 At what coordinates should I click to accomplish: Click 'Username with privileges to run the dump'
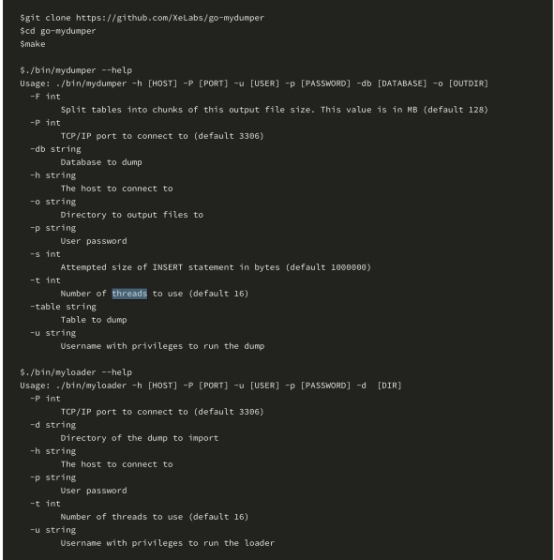click(163, 346)
